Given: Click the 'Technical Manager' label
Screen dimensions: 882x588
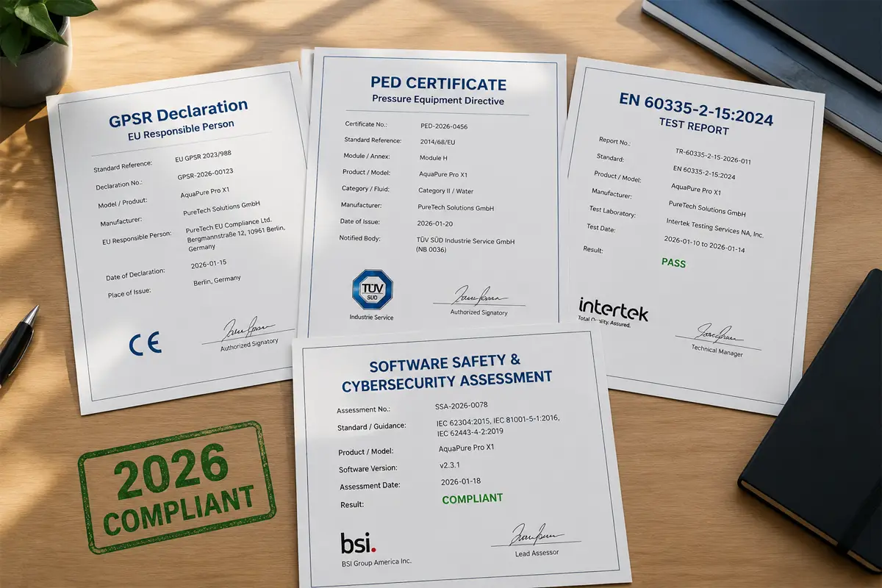Looking at the screenshot, I should point(717,353).
